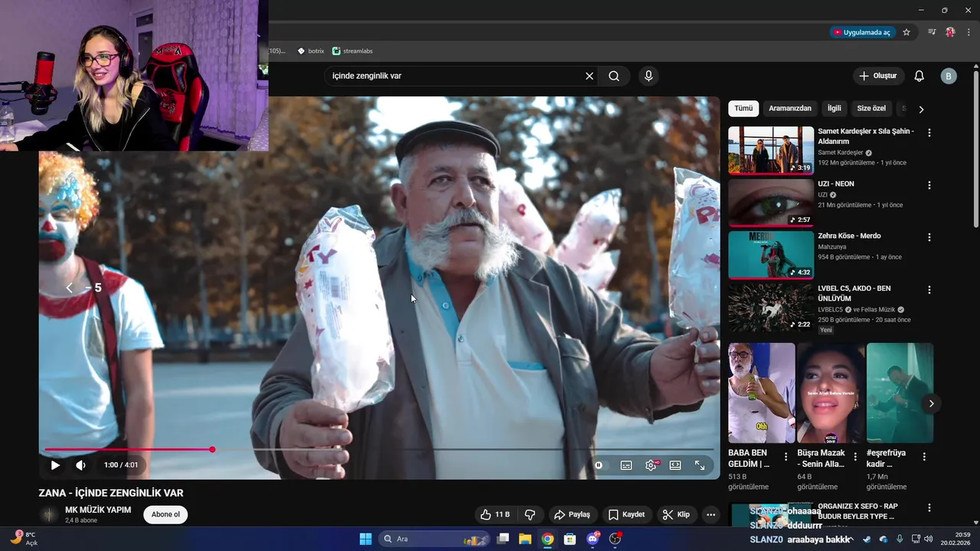
Task: Open options for LVBEL C5 BEN ÜNLÜYÜM
Action: click(x=929, y=290)
